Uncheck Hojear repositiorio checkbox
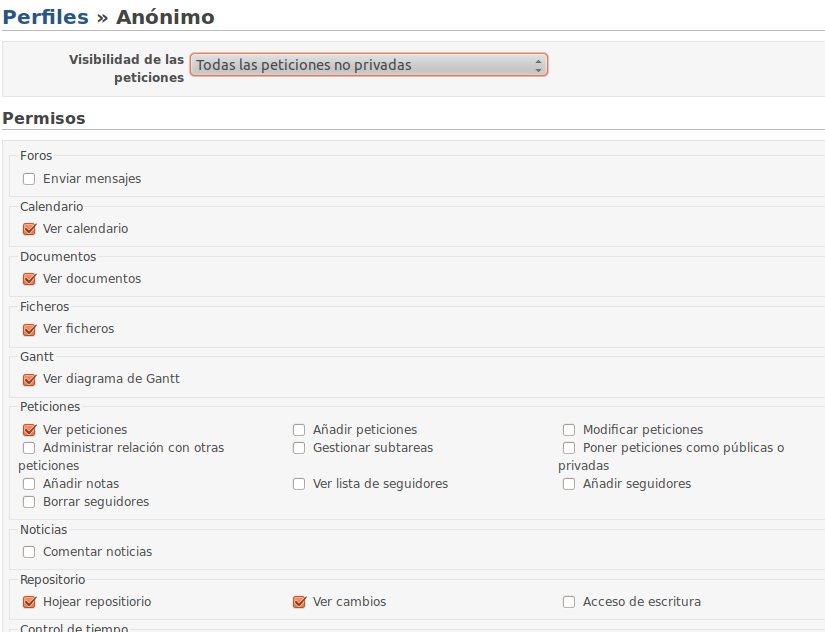Screen dimensions: 825x632 [x=29, y=601]
